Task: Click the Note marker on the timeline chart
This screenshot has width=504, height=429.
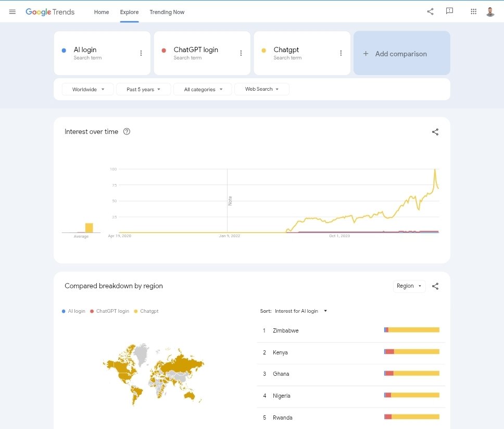Action: pos(230,201)
